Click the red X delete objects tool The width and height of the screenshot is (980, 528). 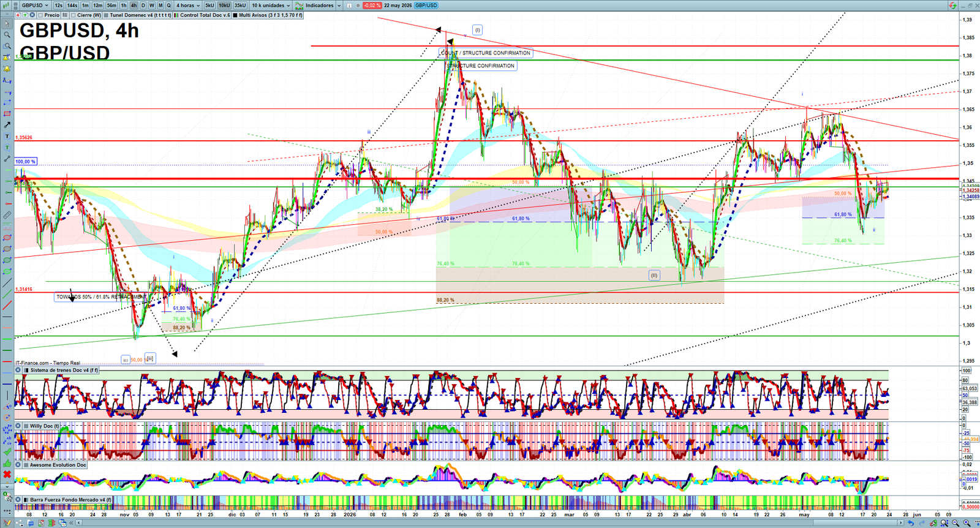tap(7, 475)
